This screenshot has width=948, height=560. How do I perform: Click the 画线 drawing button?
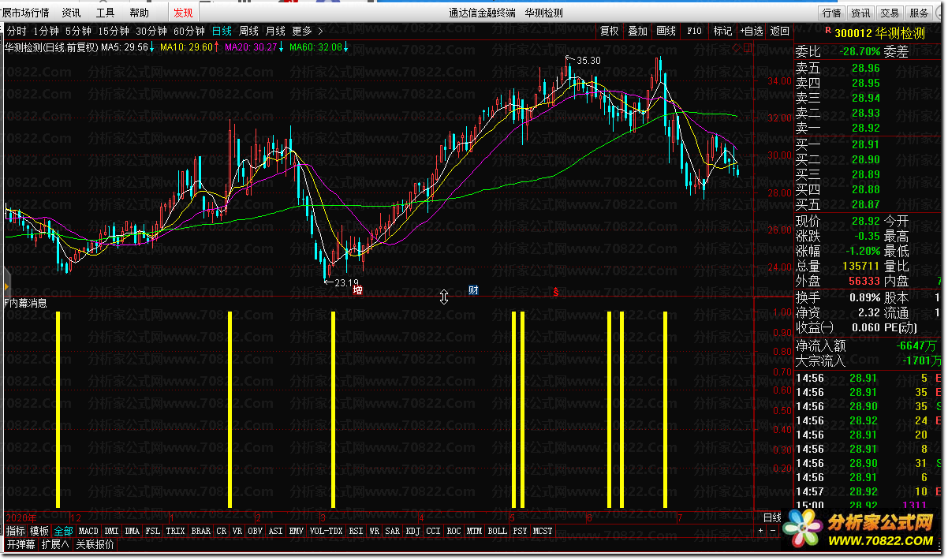click(x=666, y=31)
